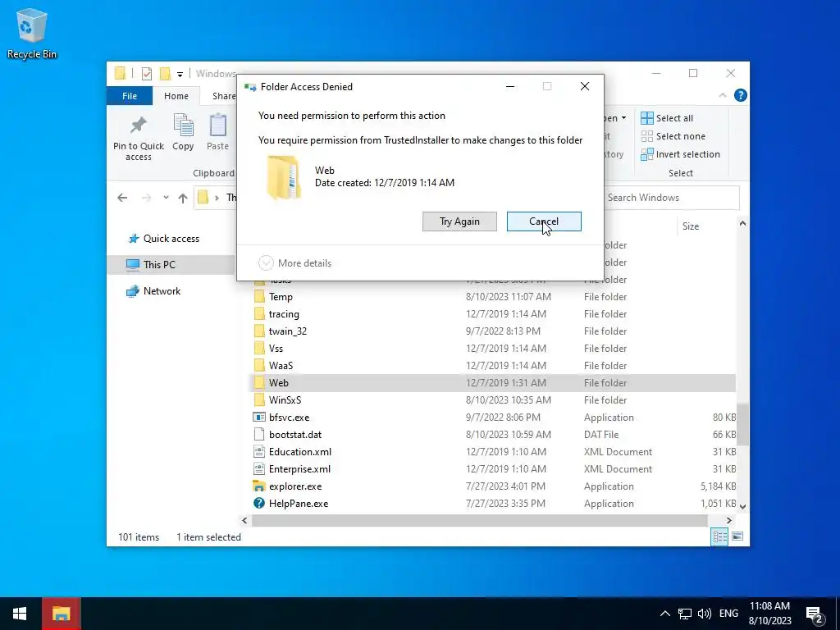Click the HelpPane.exe file icon
Image resolution: width=840 pixels, height=630 pixels.
pyautogui.click(x=258, y=503)
